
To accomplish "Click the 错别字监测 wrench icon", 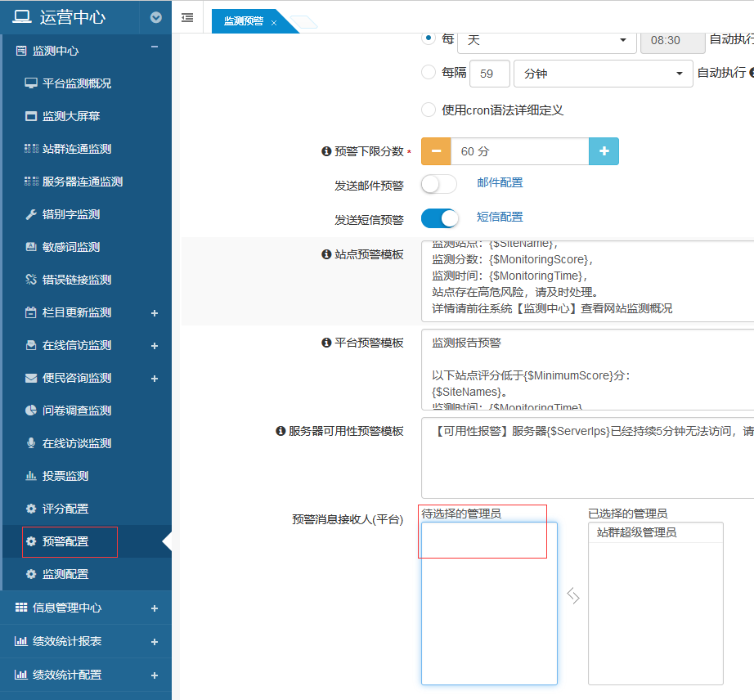I will (31, 214).
